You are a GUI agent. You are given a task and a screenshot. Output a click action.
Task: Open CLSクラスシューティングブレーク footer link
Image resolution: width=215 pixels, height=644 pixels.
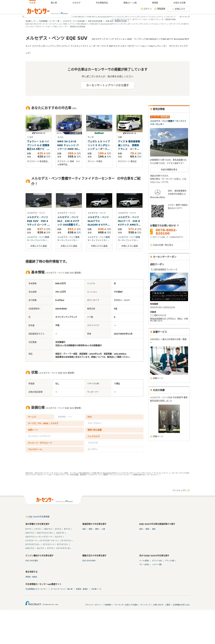click(39, 536)
